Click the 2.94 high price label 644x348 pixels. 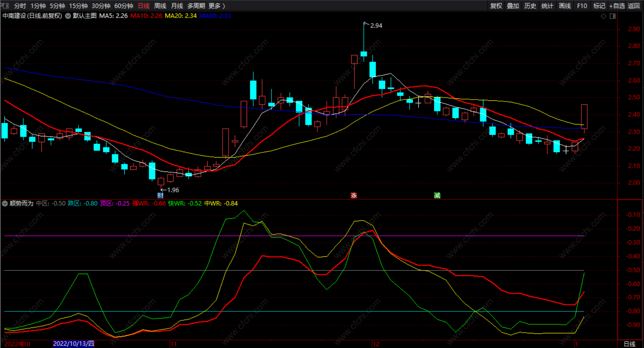pos(376,26)
